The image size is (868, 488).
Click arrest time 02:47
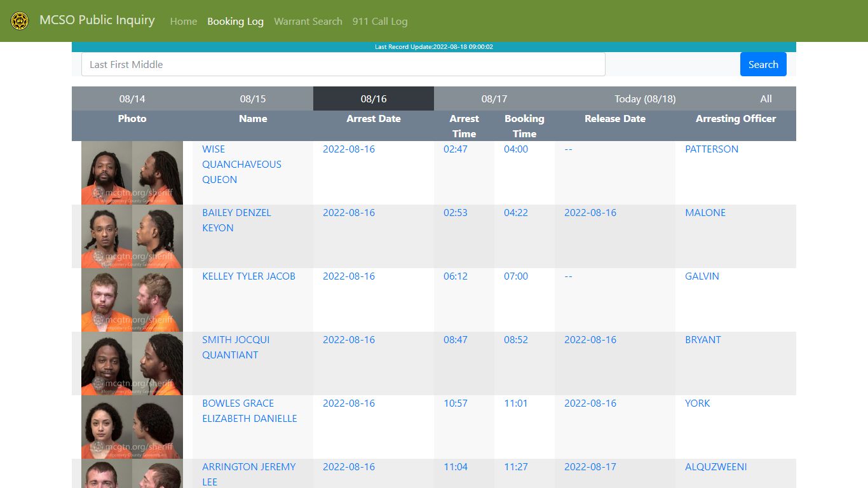456,149
